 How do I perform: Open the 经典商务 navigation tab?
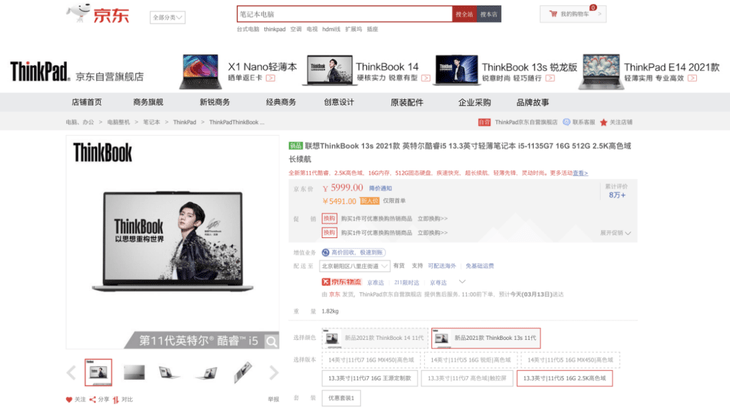pos(281,102)
